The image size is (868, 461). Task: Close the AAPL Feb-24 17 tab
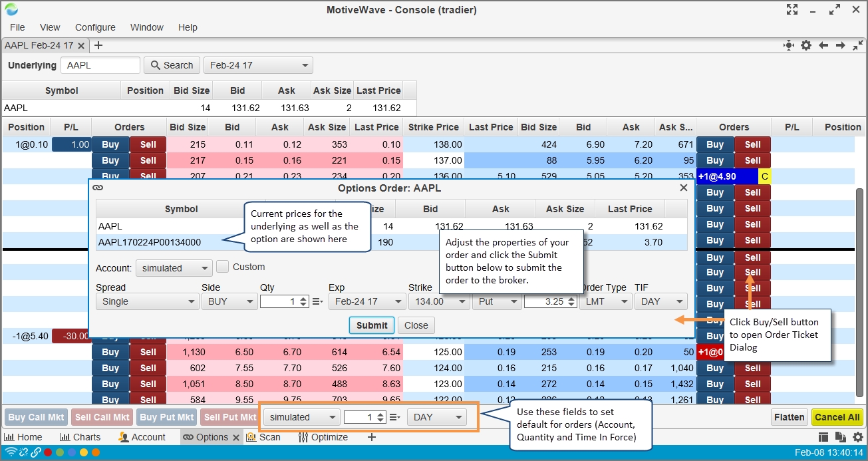[x=81, y=46]
